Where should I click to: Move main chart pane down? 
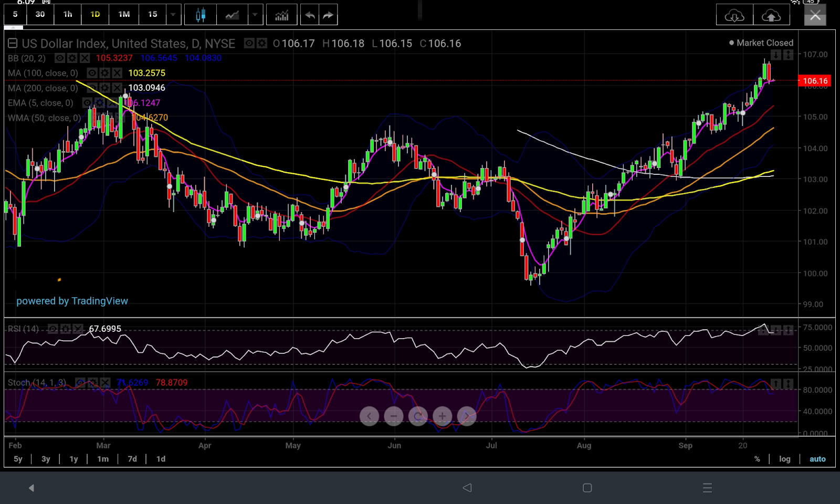[776, 55]
